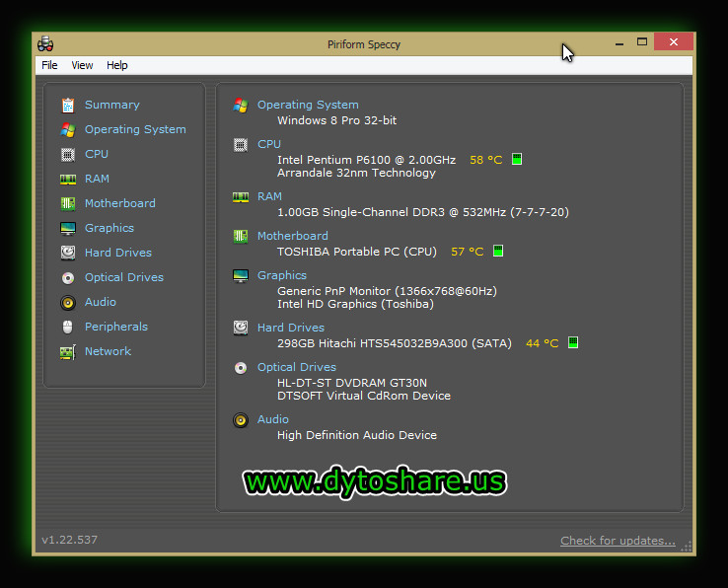Click Operating System heading in summary panel
The image size is (728, 588).
[308, 105]
